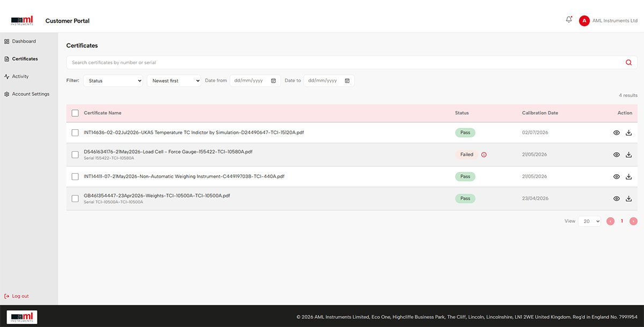The height and width of the screenshot is (327, 644).
Task: Click the 4 results count
Action: 628,95
